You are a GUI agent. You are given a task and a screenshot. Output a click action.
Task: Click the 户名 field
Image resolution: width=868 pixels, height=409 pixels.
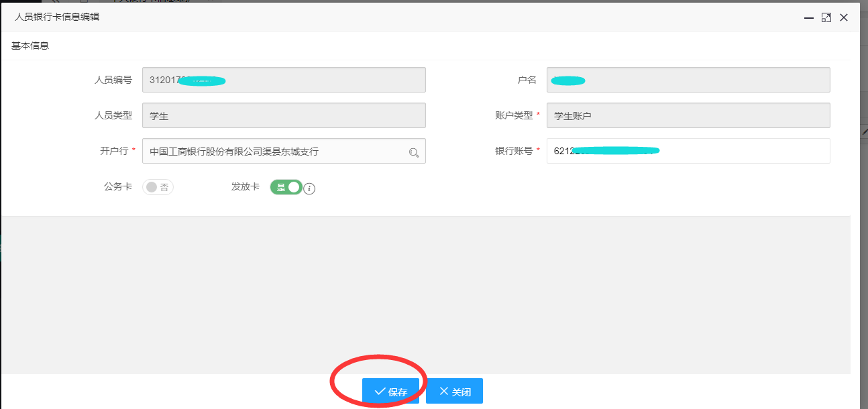tap(688, 80)
